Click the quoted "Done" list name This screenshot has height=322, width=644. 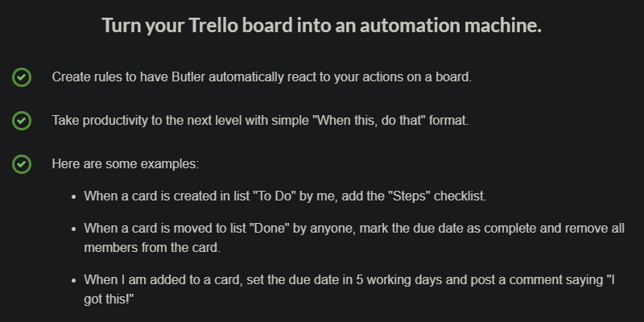click(x=270, y=228)
